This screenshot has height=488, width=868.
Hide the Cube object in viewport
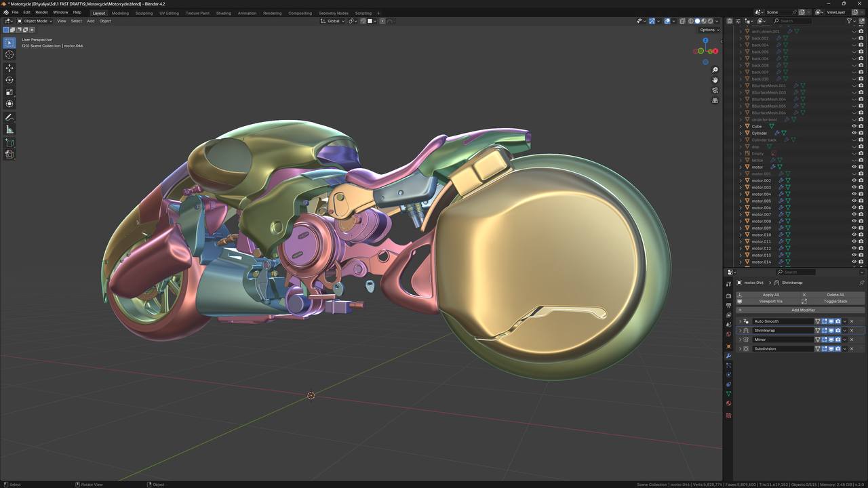854,126
